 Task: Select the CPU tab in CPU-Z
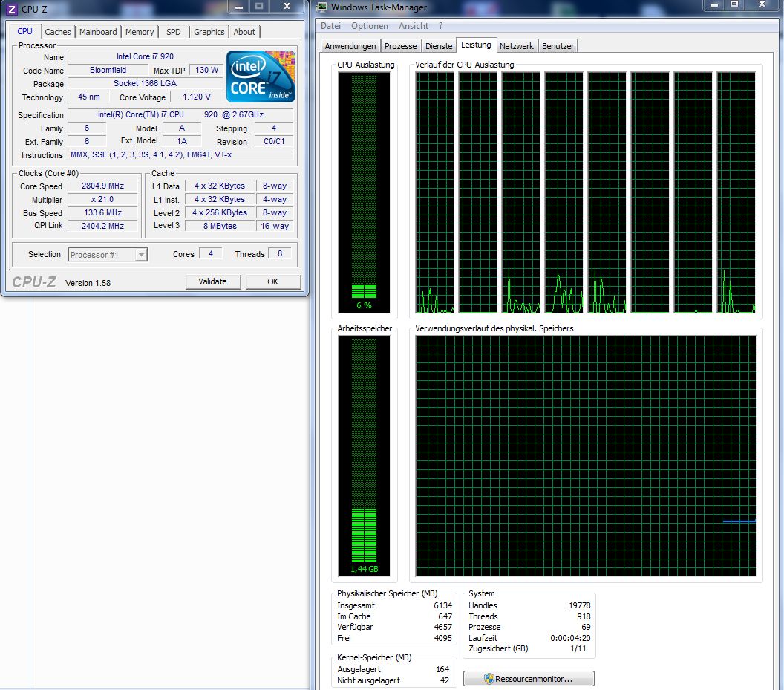point(24,31)
